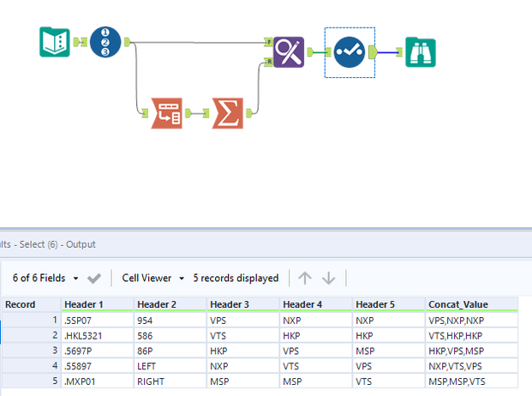532x396 pixels.
Task: Go to previous record with up arrow
Action: [x=305, y=279]
